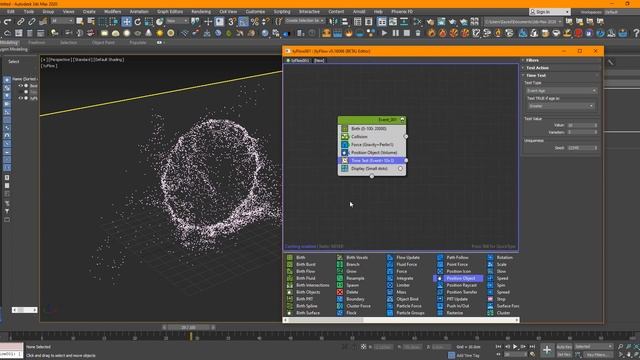Click the Set Key button

564,355
